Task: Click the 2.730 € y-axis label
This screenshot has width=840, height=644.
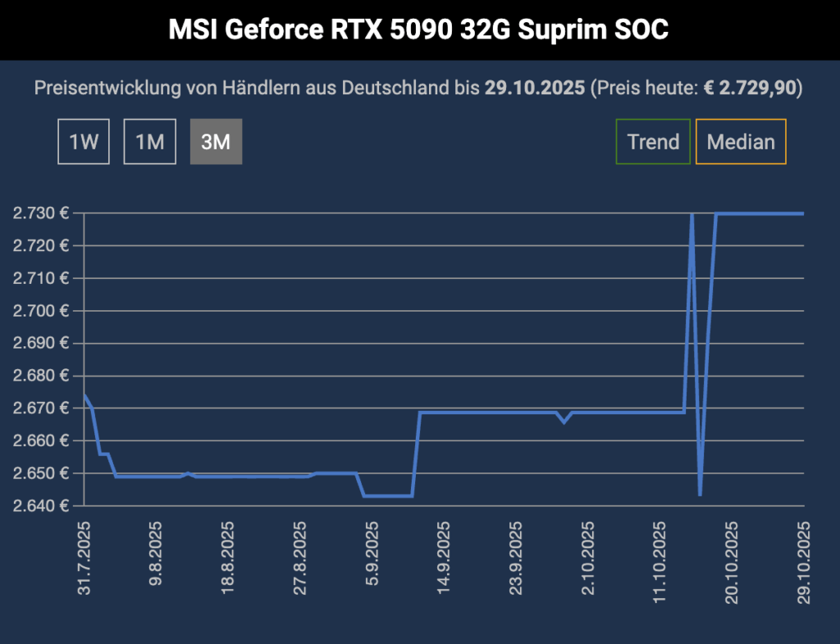Action: pyautogui.click(x=41, y=213)
